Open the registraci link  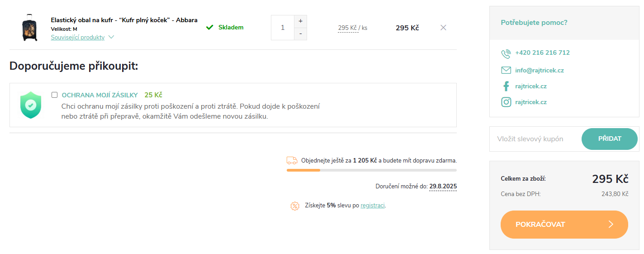pos(372,205)
